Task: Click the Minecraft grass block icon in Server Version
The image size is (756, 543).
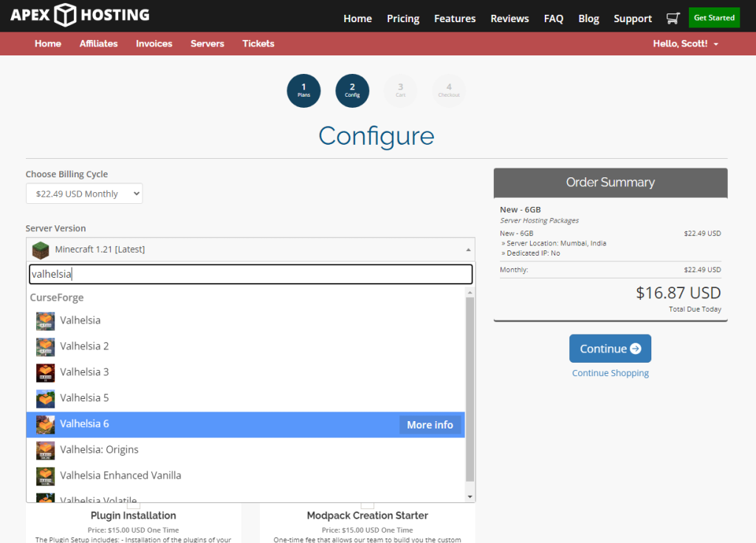Action: click(x=41, y=249)
